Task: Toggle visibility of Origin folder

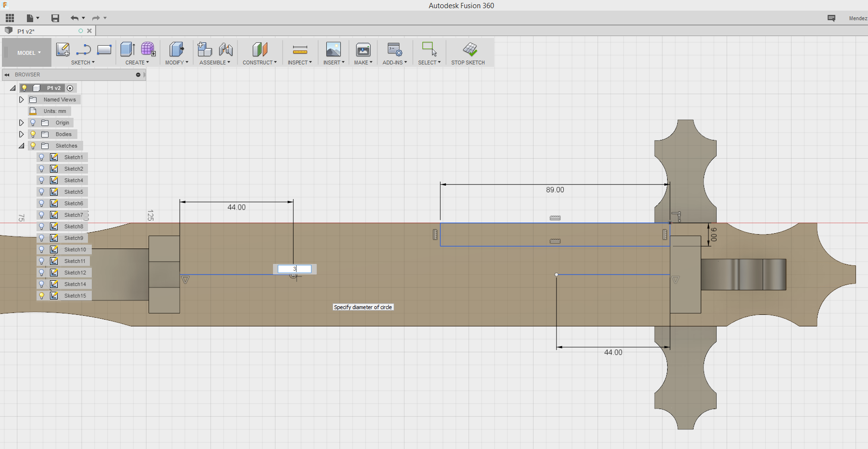Action: [33, 123]
